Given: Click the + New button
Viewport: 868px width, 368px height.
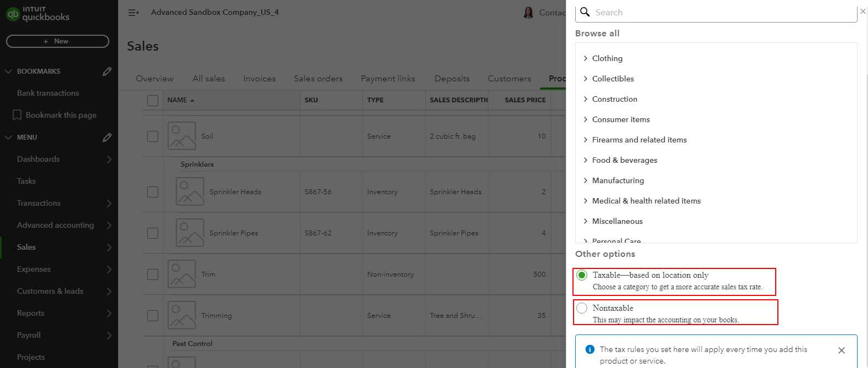Looking at the screenshot, I should pos(58,41).
